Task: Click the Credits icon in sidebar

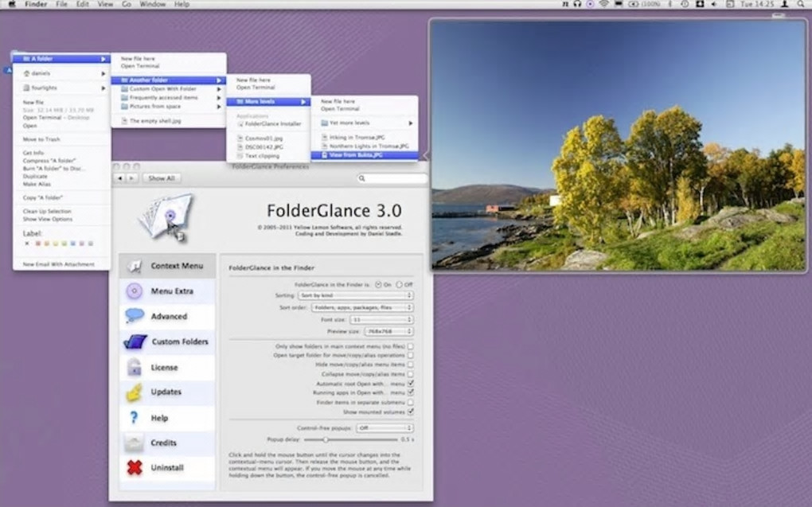Action: 135,443
